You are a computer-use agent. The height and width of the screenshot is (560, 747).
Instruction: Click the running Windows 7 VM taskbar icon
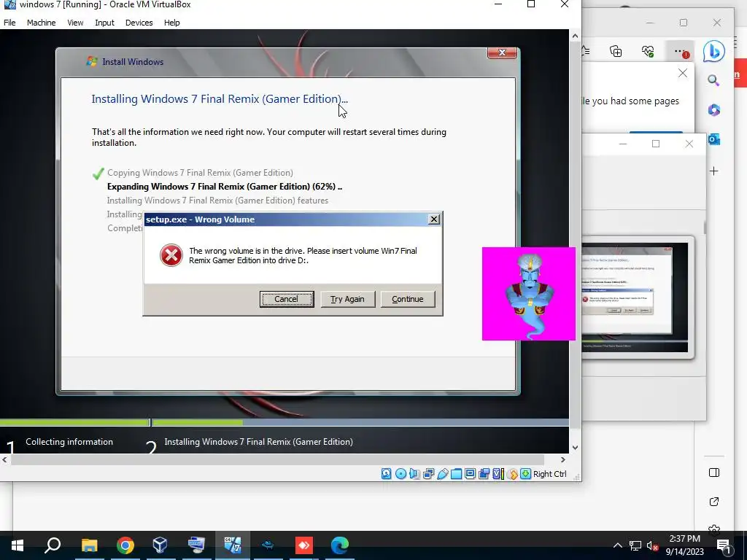[x=233, y=545]
